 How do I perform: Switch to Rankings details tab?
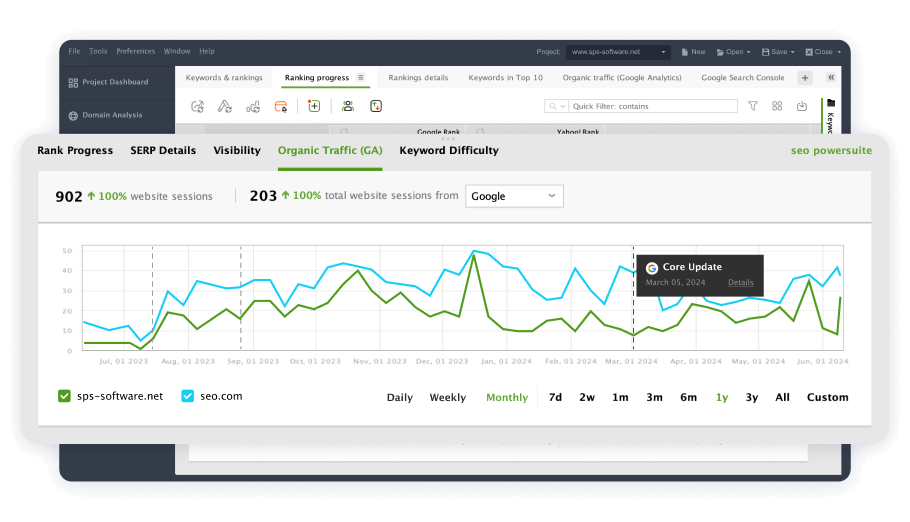tap(418, 77)
